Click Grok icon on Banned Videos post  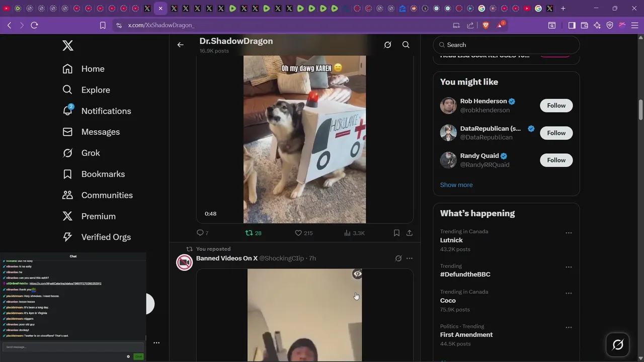coord(398,258)
